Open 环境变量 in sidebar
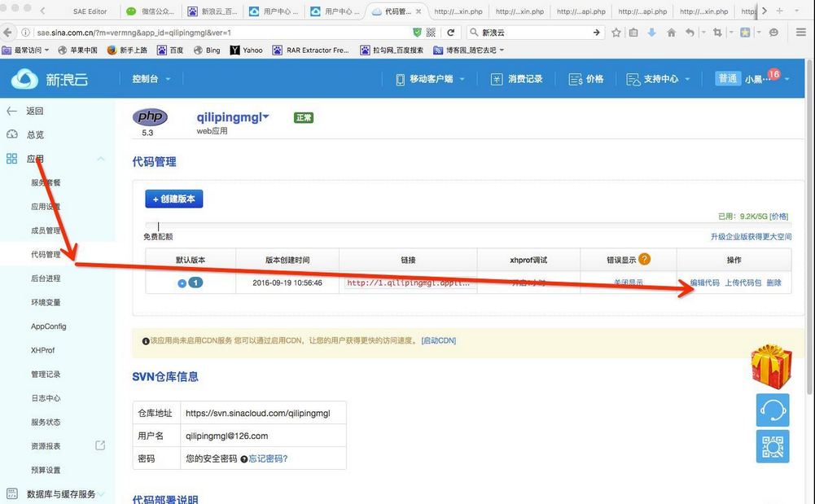Image resolution: width=815 pixels, height=504 pixels. 46,302
